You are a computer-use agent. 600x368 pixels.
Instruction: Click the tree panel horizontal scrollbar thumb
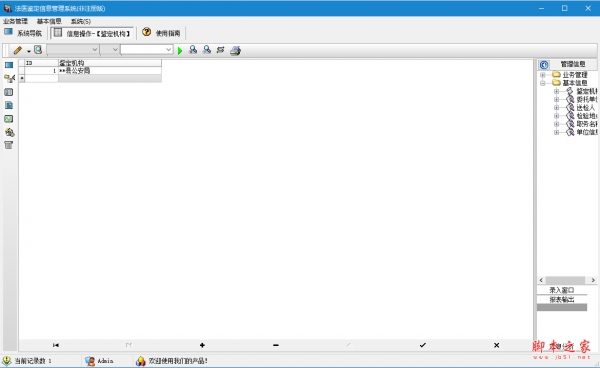(565, 280)
